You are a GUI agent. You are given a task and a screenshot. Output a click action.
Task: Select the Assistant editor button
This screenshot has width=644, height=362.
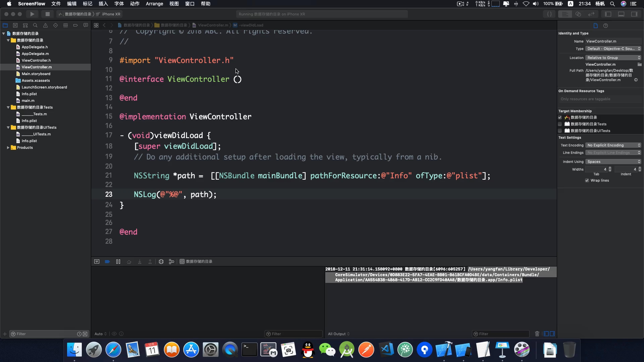pyautogui.click(x=578, y=14)
